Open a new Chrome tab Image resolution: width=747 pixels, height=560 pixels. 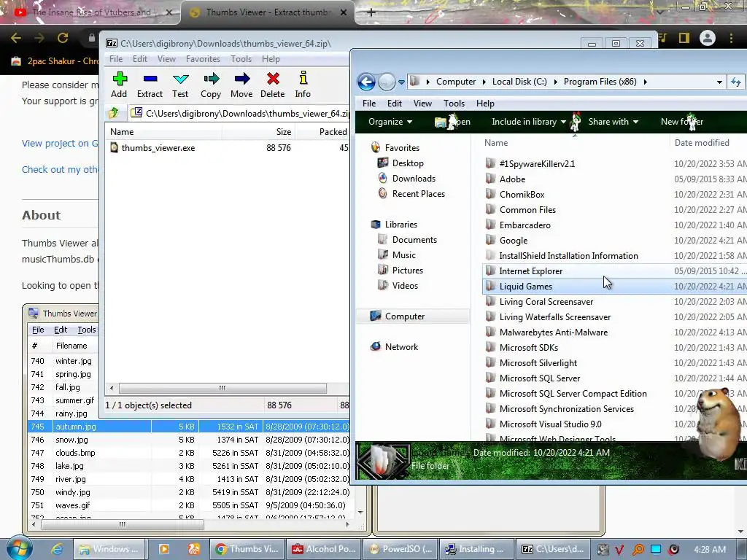[371, 12]
